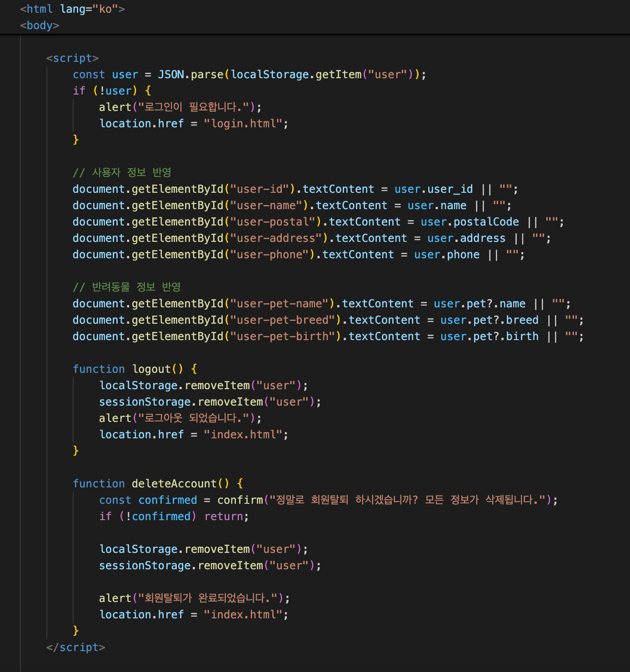Click the closing script tag

click(75, 647)
